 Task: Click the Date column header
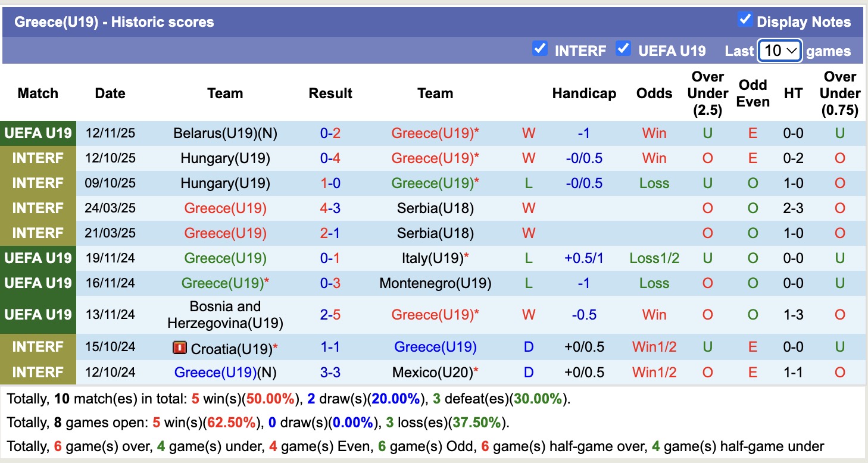point(110,93)
